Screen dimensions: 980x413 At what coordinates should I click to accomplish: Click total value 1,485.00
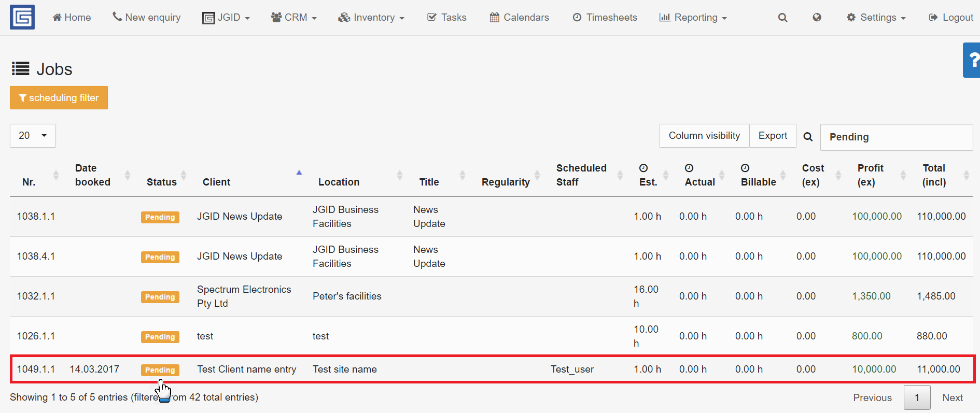(936, 296)
